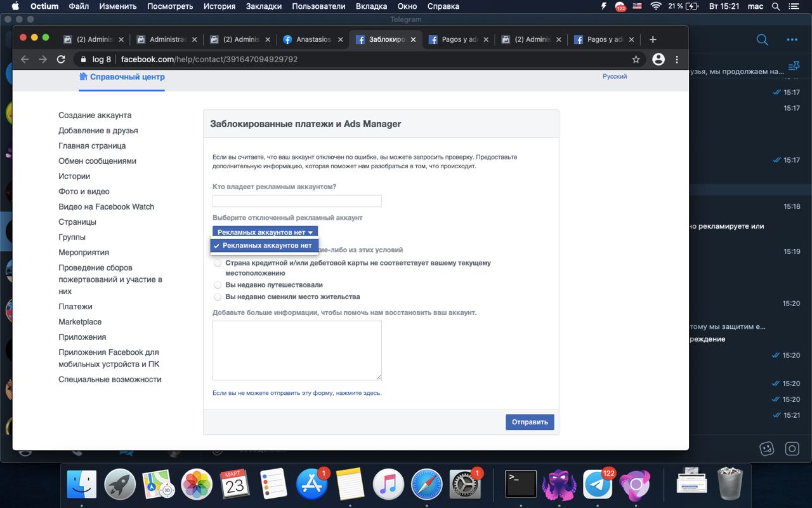
Task: Open 'Мероприятия' help topic
Action: pyautogui.click(x=84, y=253)
